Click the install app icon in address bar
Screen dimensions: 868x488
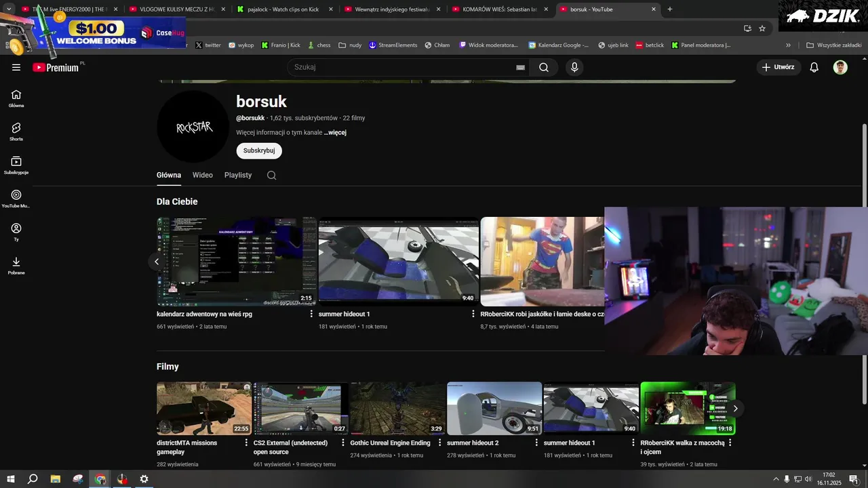click(747, 28)
